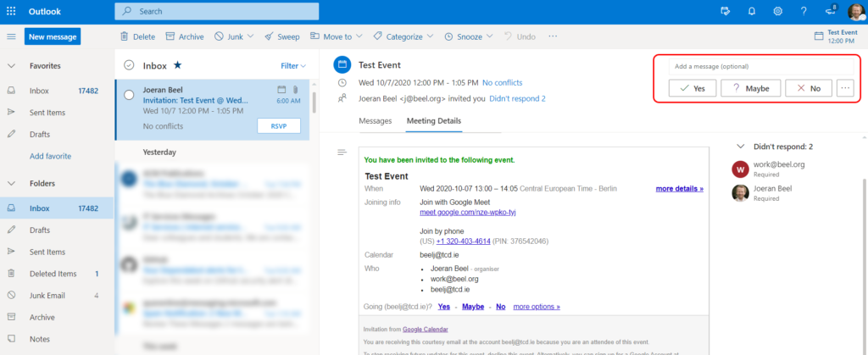Collapse the Didn't respond: 2 list

coord(741,147)
